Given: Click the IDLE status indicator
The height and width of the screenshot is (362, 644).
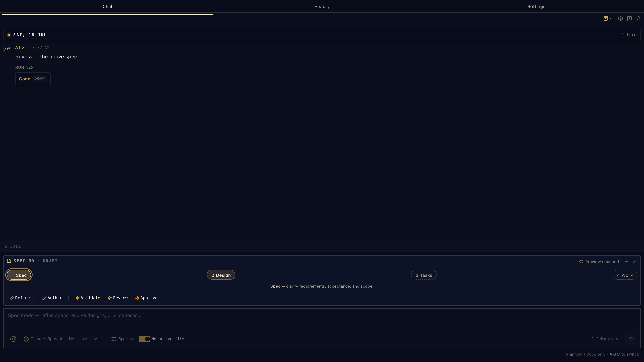Looking at the screenshot, I should point(13,246).
